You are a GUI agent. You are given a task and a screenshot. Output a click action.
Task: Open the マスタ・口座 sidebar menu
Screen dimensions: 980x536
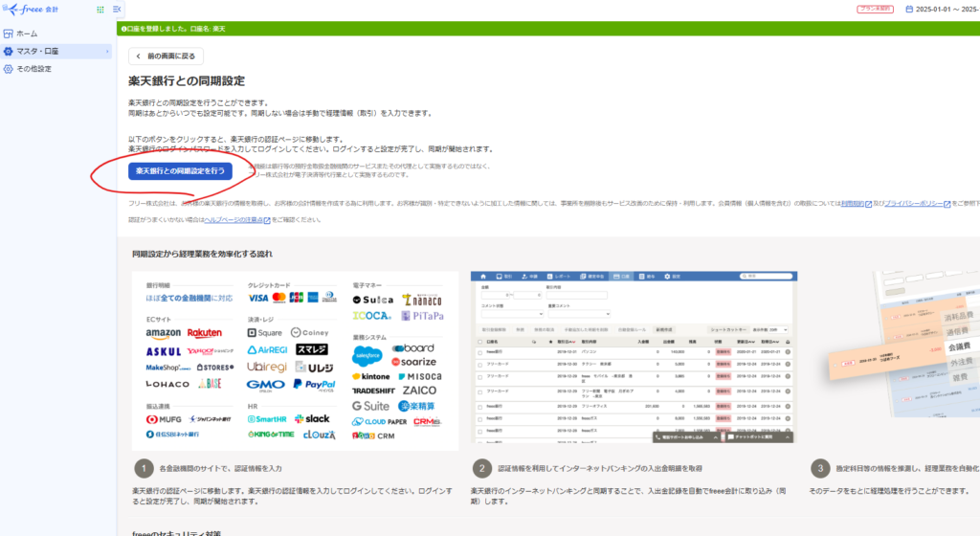click(x=56, y=52)
